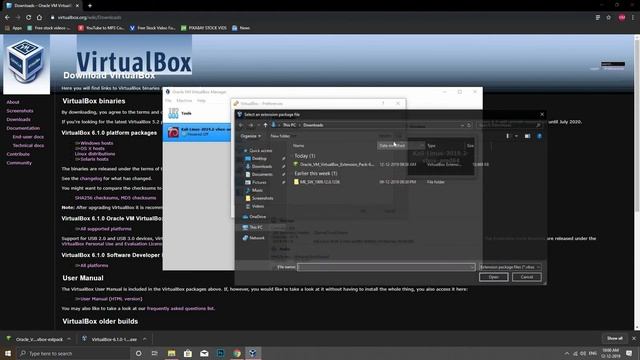Refresh the Downloads folder listing
This screenshot has height=360, width=640.
click(469, 125)
